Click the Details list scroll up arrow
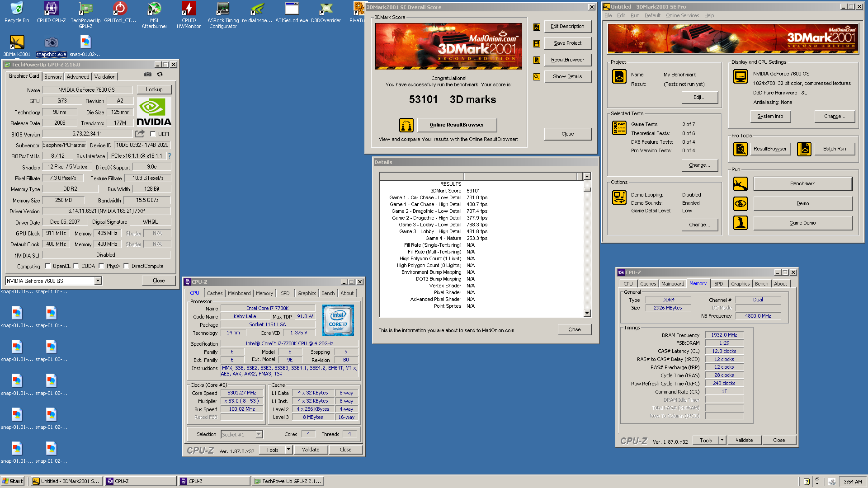This screenshot has width=868, height=488. click(587, 176)
